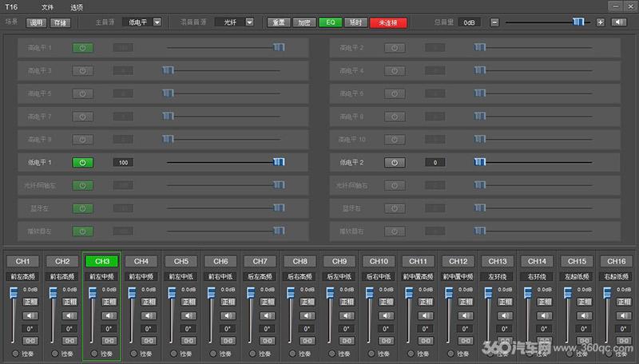The image size is (639, 364).
Task: Click the red 未连接 connection button
Action: (x=388, y=22)
